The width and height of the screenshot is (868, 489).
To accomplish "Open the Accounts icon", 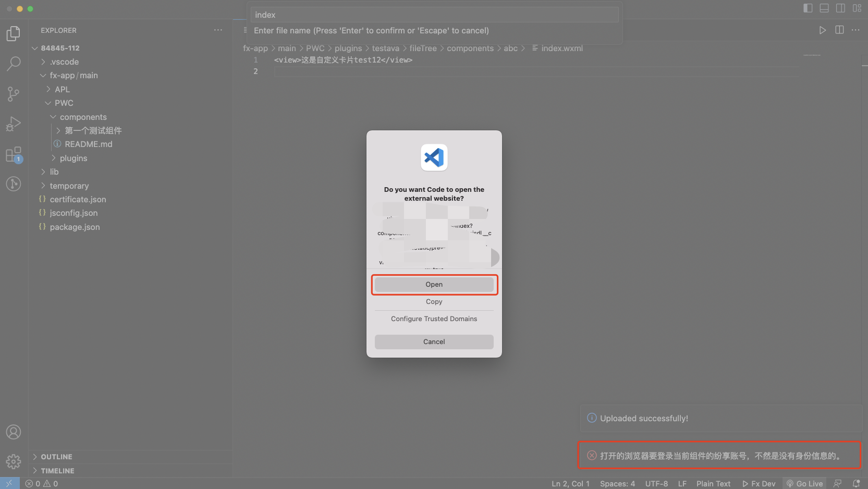I will pos(14,432).
